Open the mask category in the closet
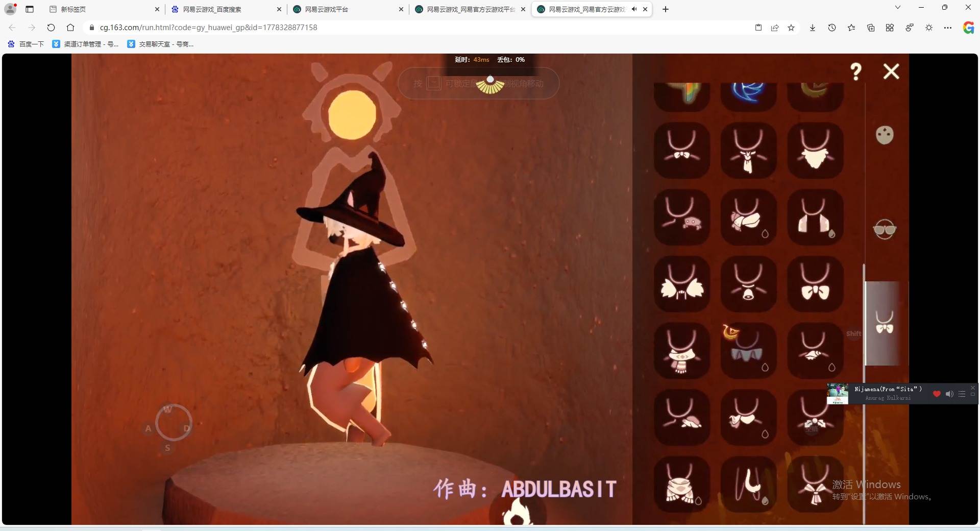This screenshot has height=531, width=980. 885,135
